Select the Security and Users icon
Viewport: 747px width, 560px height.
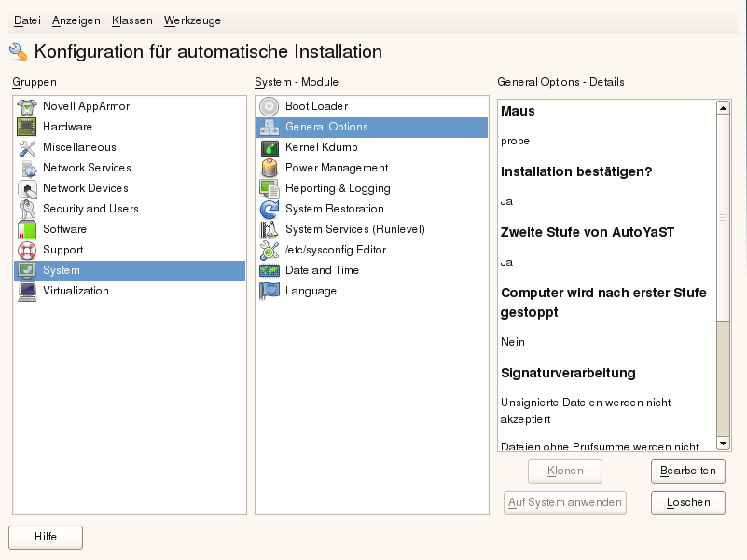[x=27, y=209]
